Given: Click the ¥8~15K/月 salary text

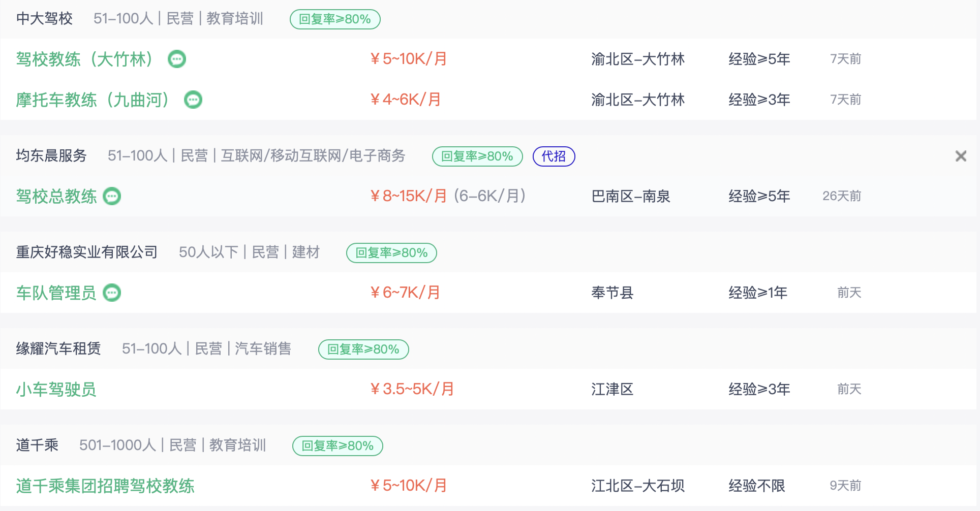Looking at the screenshot, I should click(x=409, y=196).
